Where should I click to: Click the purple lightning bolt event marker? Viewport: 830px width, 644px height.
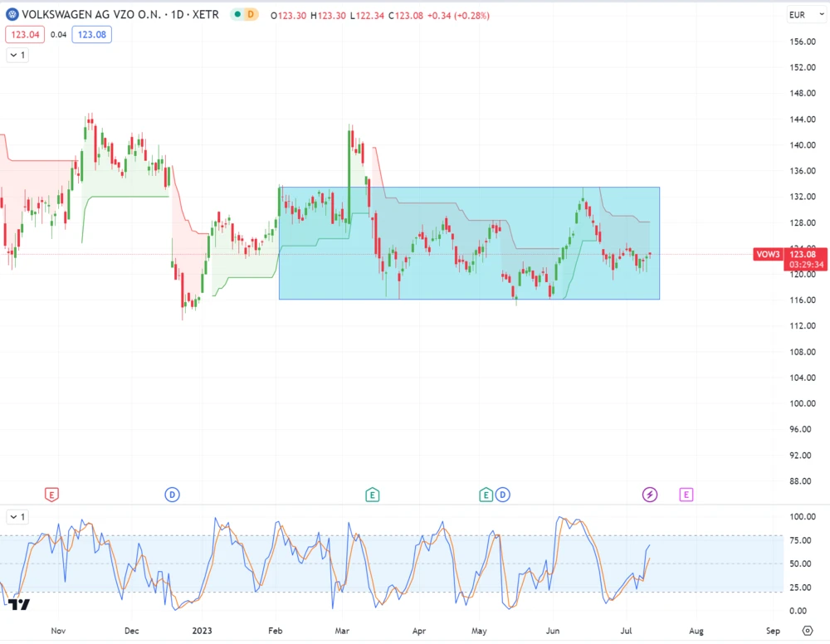click(x=650, y=495)
